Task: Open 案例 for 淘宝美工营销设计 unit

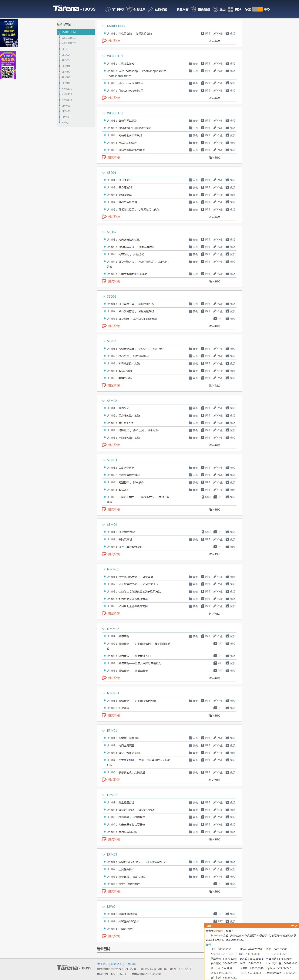Action: (x=193, y=738)
